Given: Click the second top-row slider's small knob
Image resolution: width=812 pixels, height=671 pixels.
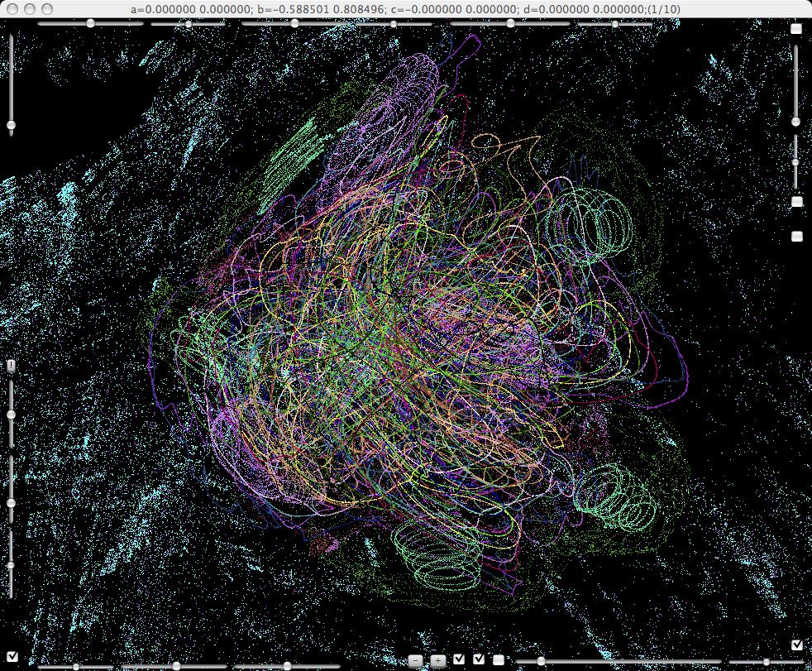Looking at the screenshot, I should click(189, 24).
